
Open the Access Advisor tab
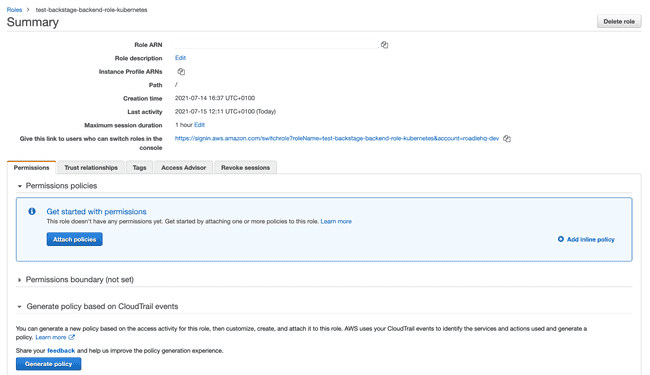click(183, 167)
